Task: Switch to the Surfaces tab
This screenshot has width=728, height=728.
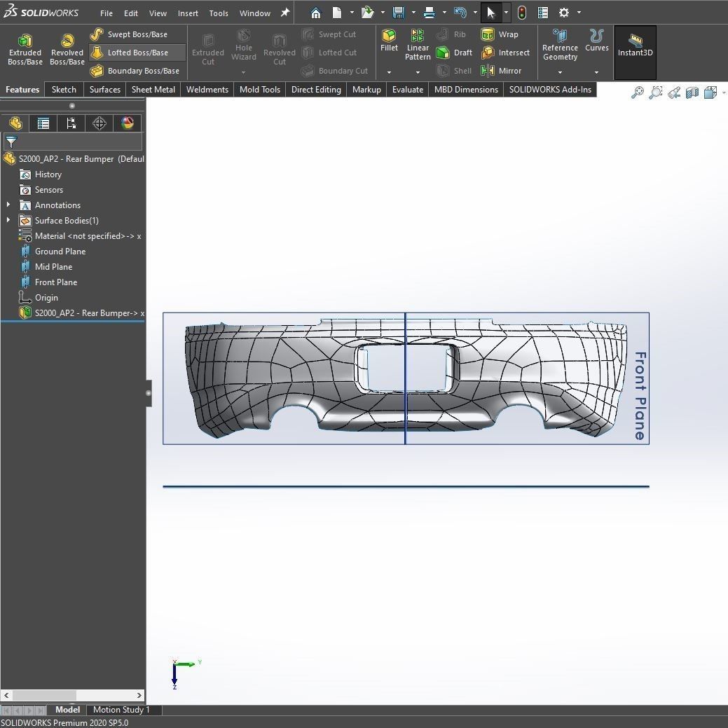Action: (105, 89)
